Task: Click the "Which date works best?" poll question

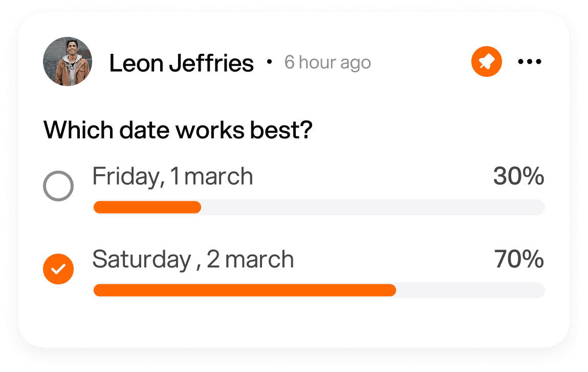Action: [x=178, y=130]
